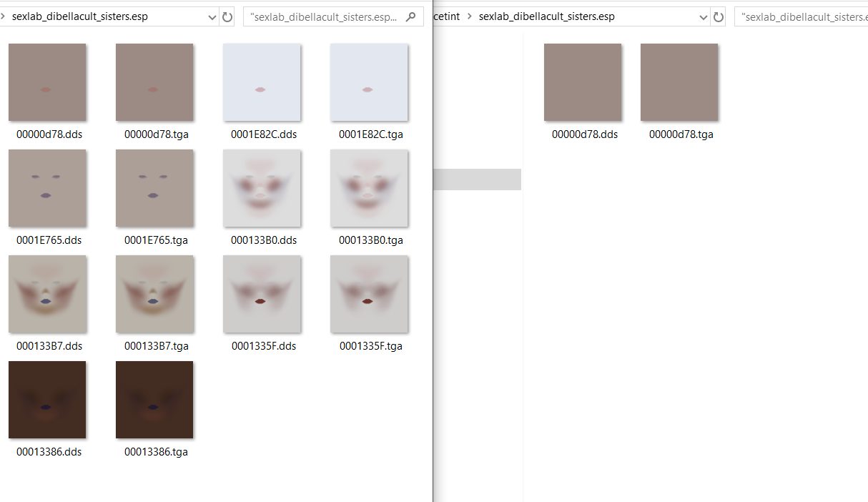Expand breadcrumb chevron before sexlab folder, right window
868x502 pixels.
click(470, 16)
